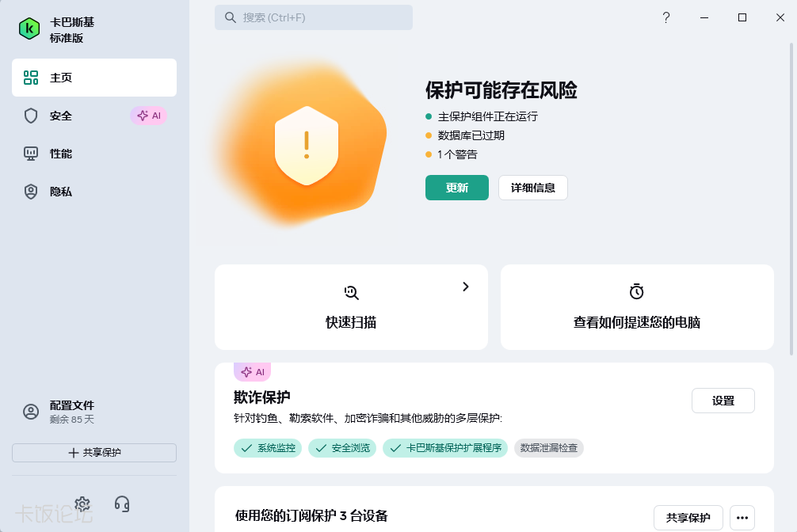Open the 隐私 privacy section
This screenshot has width=797, height=532.
click(x=94, y=192)
